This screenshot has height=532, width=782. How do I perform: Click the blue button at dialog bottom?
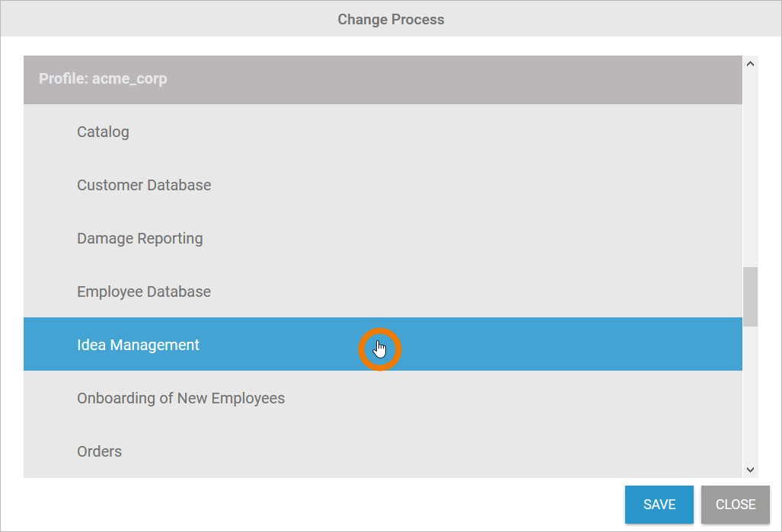(x=659, y=505)
